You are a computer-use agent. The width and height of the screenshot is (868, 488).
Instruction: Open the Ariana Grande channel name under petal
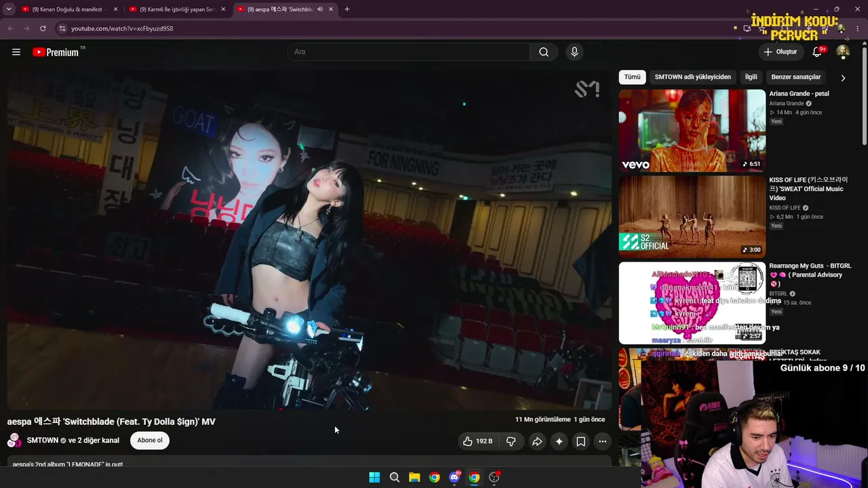pyautogui.click(x=786, y=104)
